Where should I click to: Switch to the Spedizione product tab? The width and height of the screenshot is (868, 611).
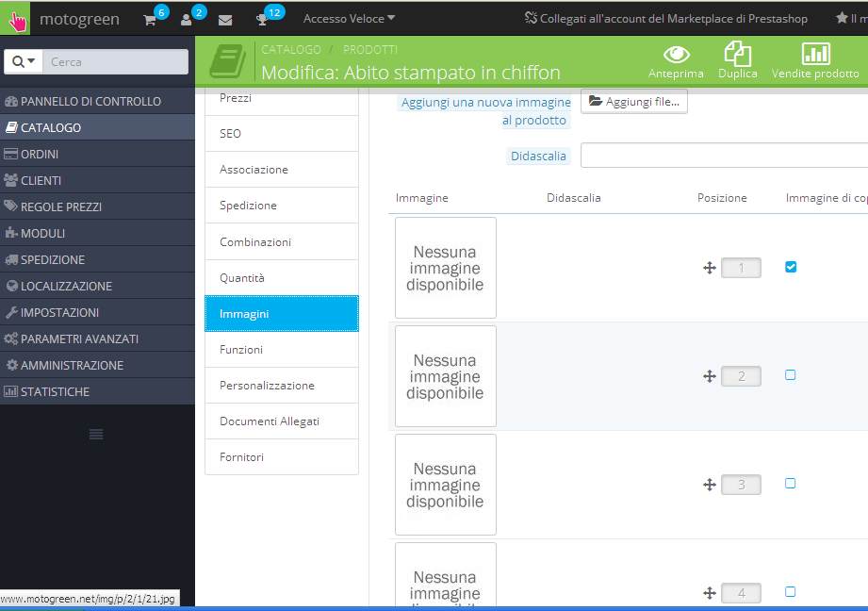pos(282,206)
